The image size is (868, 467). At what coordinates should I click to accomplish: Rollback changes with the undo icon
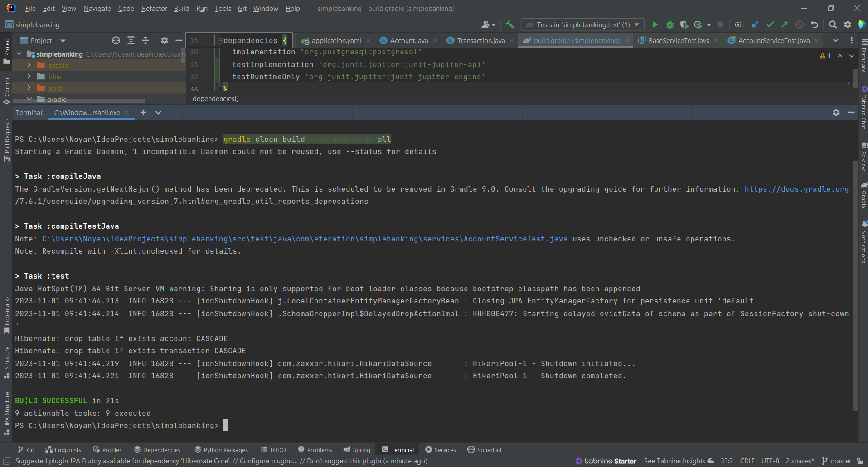815,25
